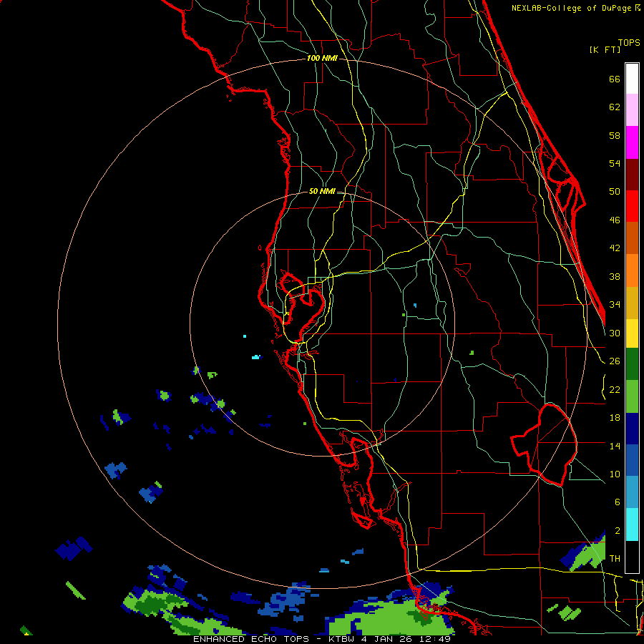
Task: Click legend value 26
Action: pos(615,361)
